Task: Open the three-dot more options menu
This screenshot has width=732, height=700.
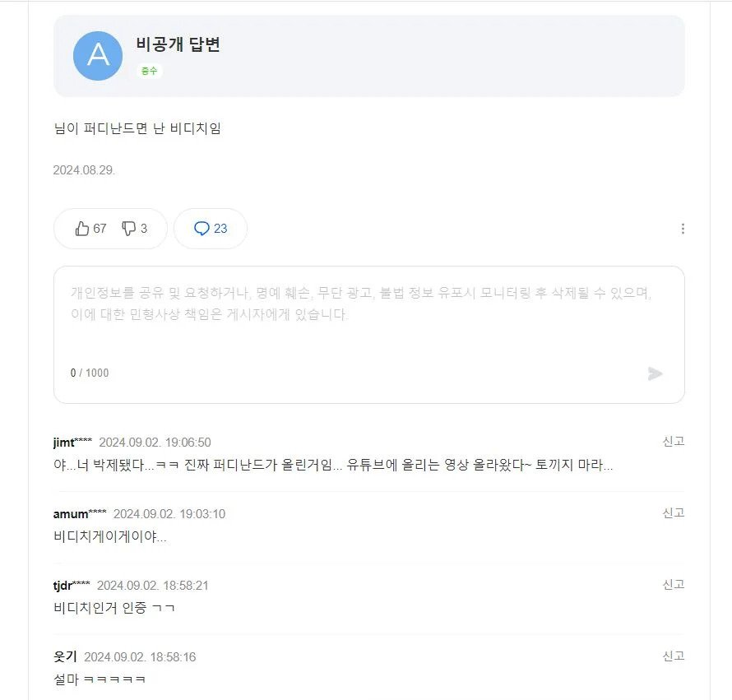Action: 683,229
